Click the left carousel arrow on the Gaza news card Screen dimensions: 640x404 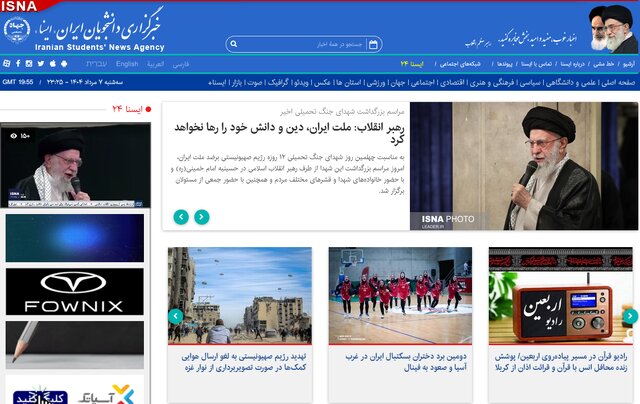tap(176, 316)
